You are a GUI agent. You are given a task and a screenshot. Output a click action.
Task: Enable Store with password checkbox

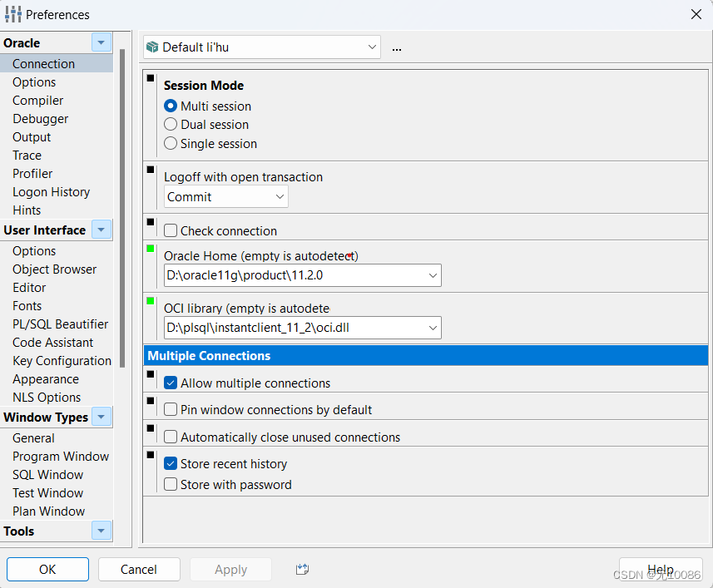tap(171, 484)
